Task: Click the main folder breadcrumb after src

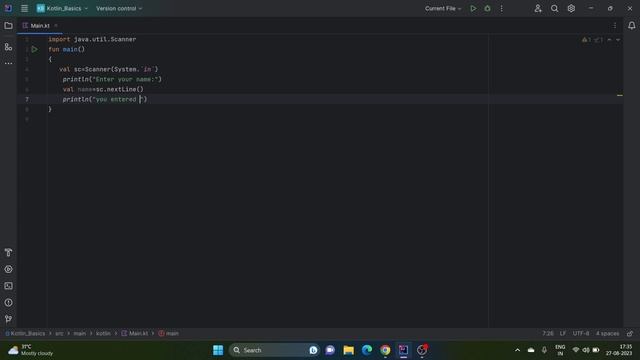Action: point(80,333)
